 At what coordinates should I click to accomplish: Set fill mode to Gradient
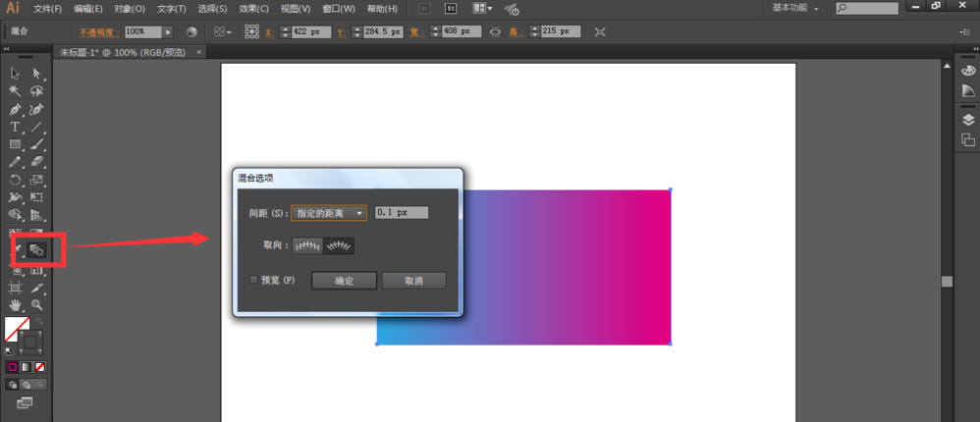coord(26,367)
